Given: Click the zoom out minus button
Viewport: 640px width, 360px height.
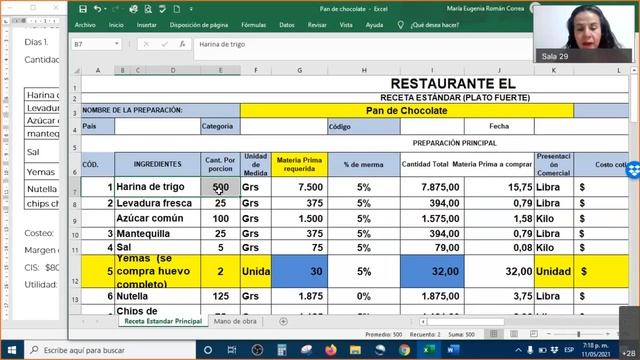Looking at the screenshot, I should 549,334.
